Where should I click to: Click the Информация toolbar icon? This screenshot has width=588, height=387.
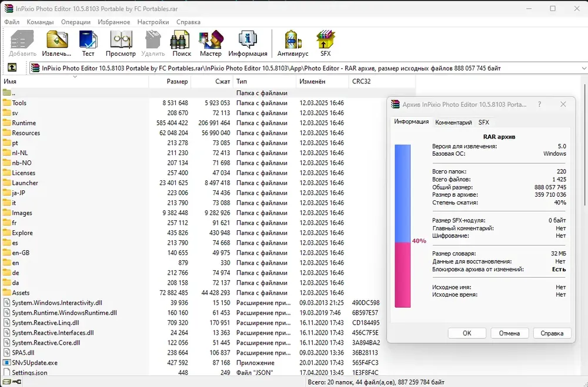click(248, 39)
